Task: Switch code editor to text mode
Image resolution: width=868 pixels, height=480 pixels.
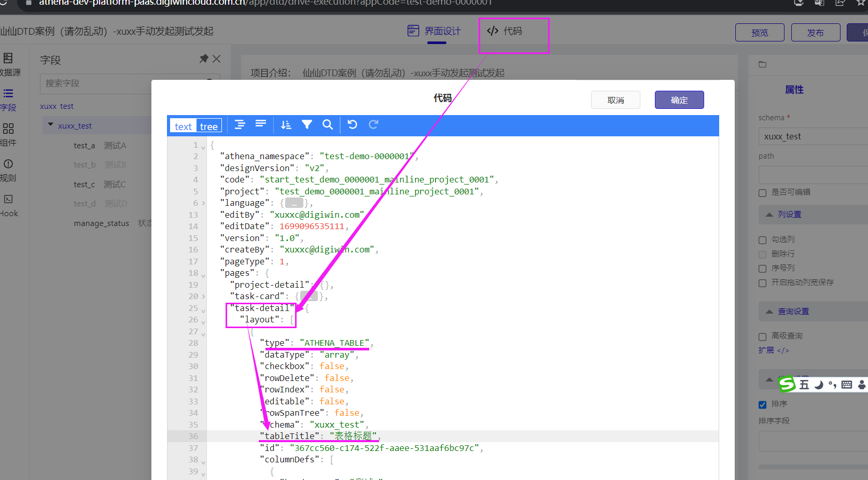Action: (x=183, y=126)
